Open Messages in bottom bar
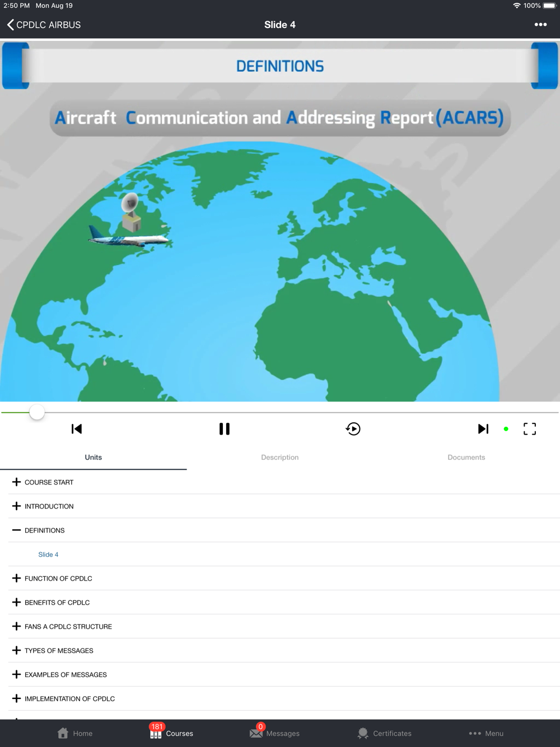This screenshot has height=747, width=560. (x=274, y=732)
